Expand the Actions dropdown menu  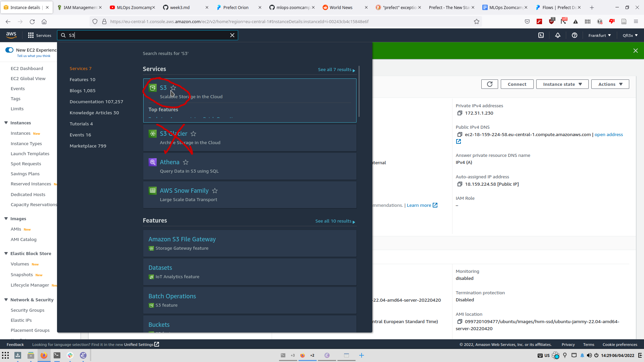point(610,84)
